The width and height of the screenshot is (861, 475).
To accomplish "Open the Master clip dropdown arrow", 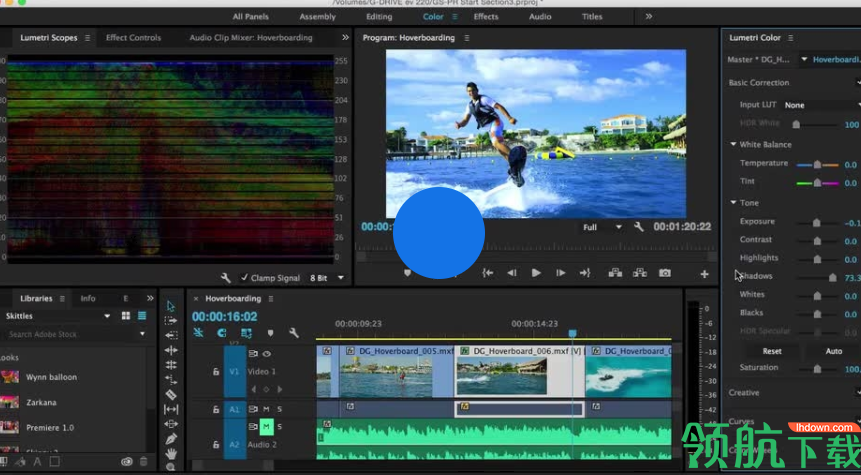I will click(804, 59).
